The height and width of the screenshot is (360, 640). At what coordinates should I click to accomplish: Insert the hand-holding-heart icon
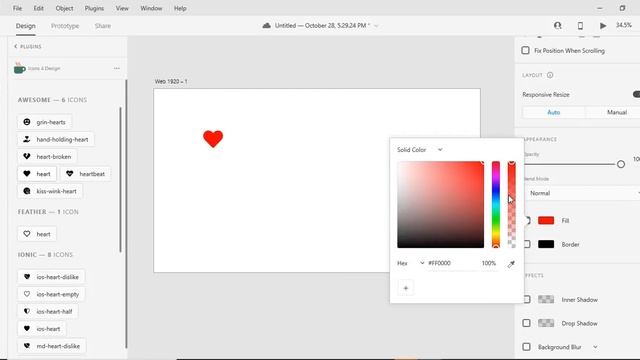click(56, 139)
